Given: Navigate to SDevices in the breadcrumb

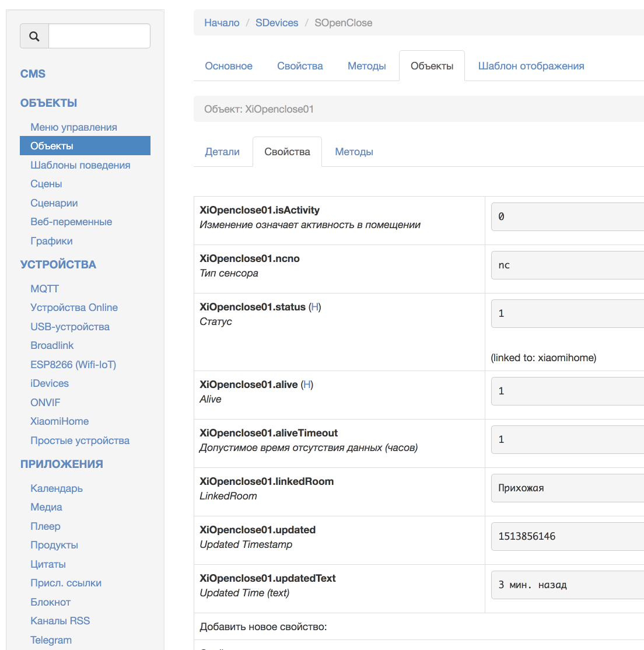Looking at the screenshot, I should pos(276,23).
